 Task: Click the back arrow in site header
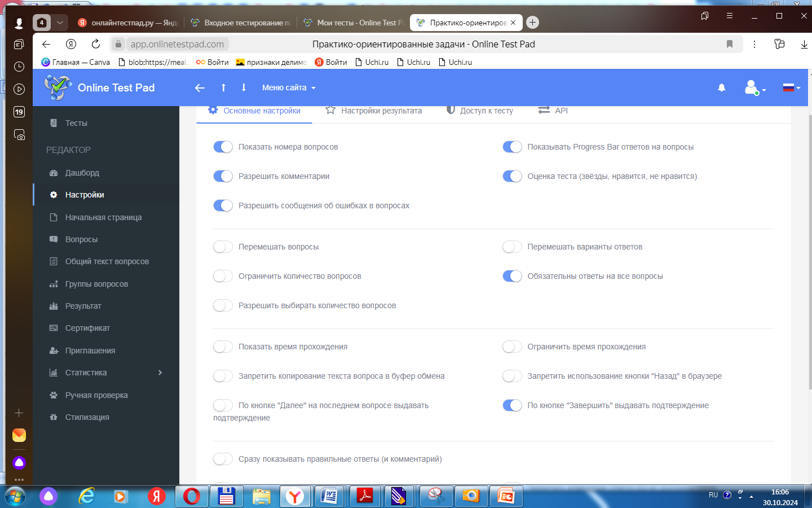click(x=200, y=87)
